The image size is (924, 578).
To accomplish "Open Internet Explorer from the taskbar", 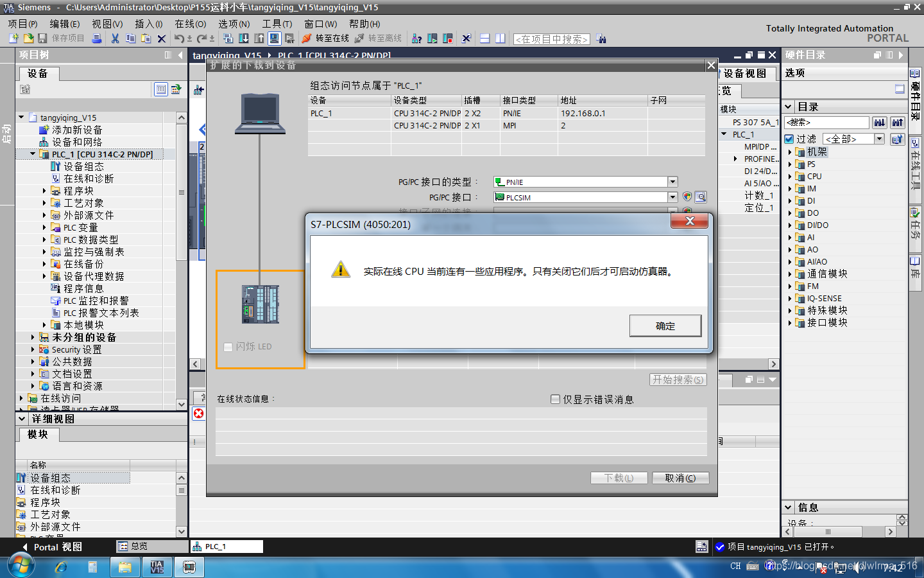I will [61, 567].
